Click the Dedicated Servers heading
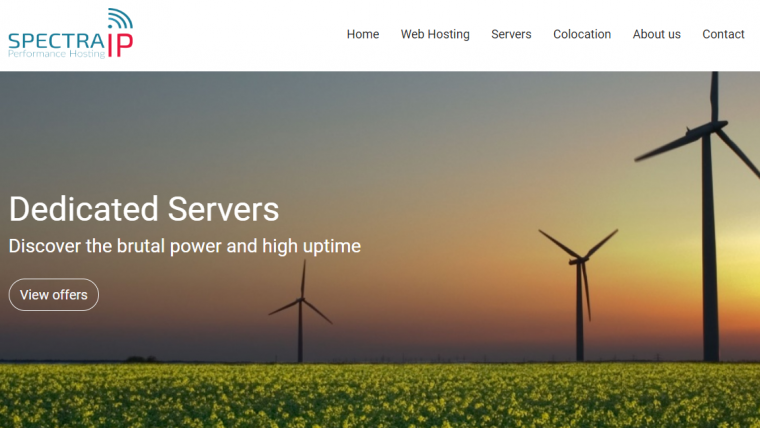The image size is (760, 428). coord(144,209)
